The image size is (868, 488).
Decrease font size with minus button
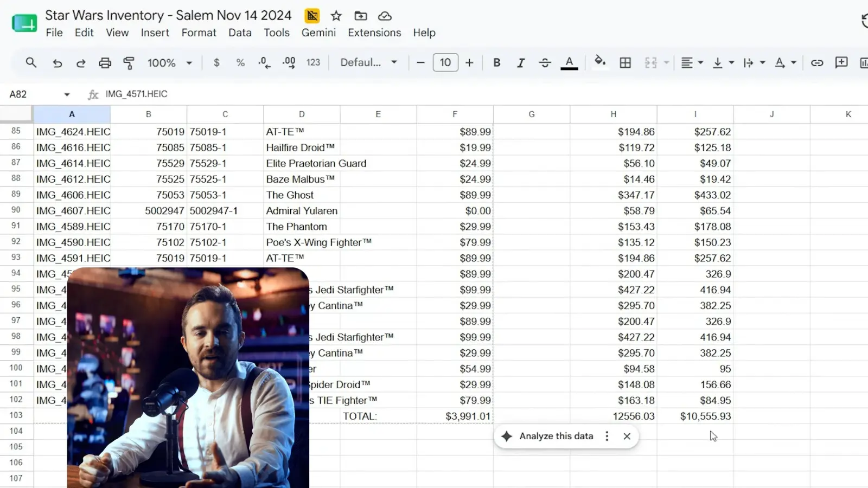[x=420, y=62]
